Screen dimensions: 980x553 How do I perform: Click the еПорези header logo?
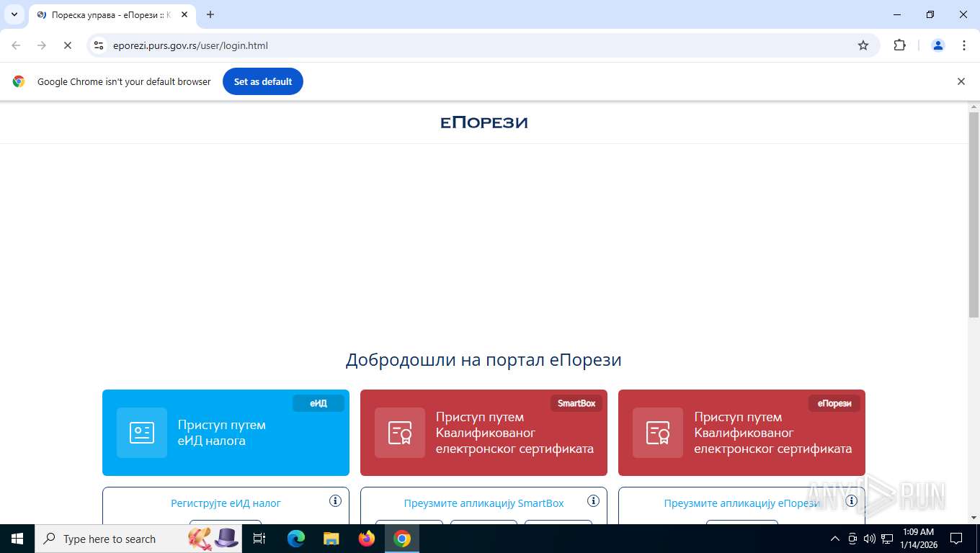click(x=484, y=122)
